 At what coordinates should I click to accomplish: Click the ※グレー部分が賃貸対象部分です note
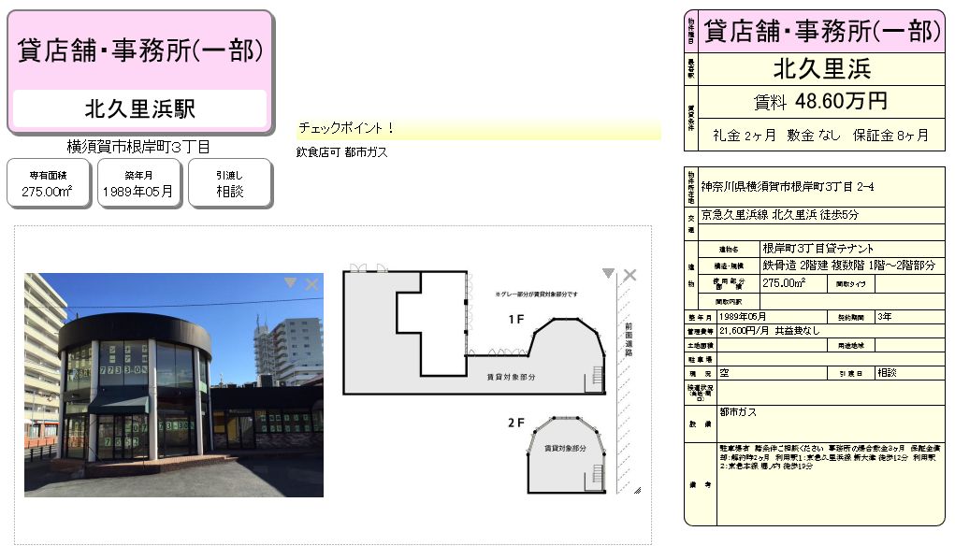537,294
